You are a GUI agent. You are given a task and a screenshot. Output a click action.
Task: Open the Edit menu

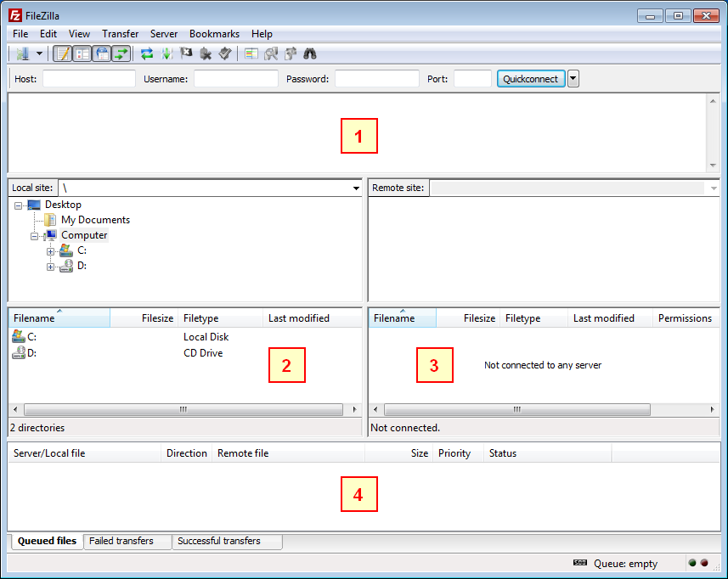tap(48, 34)
